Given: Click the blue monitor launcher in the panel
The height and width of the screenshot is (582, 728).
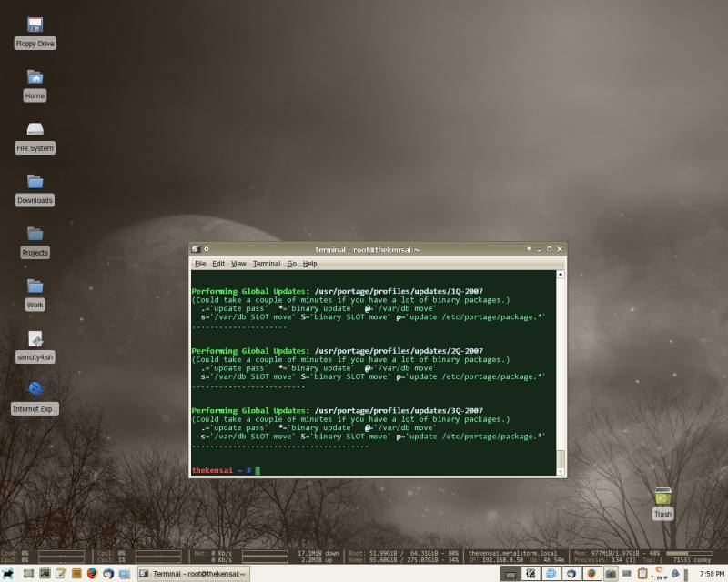Looking at the screenshot, I should coord(124,574).
